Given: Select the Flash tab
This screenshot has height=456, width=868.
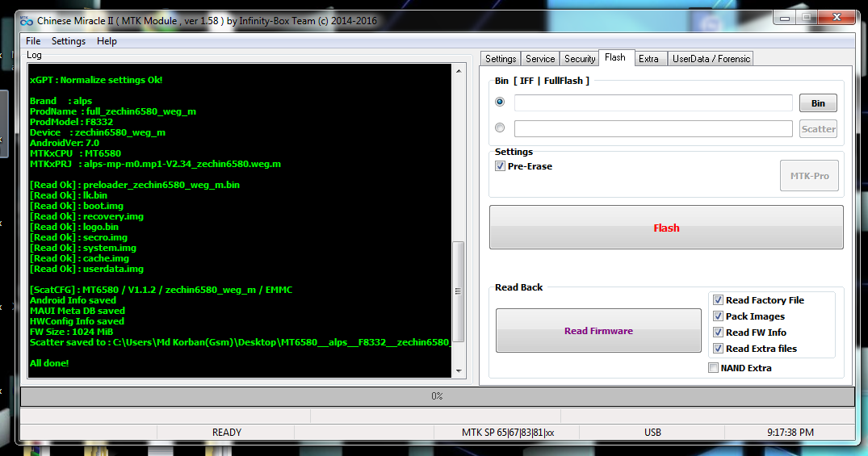Looking at the screenshot, I should click(x=615, y=57).
